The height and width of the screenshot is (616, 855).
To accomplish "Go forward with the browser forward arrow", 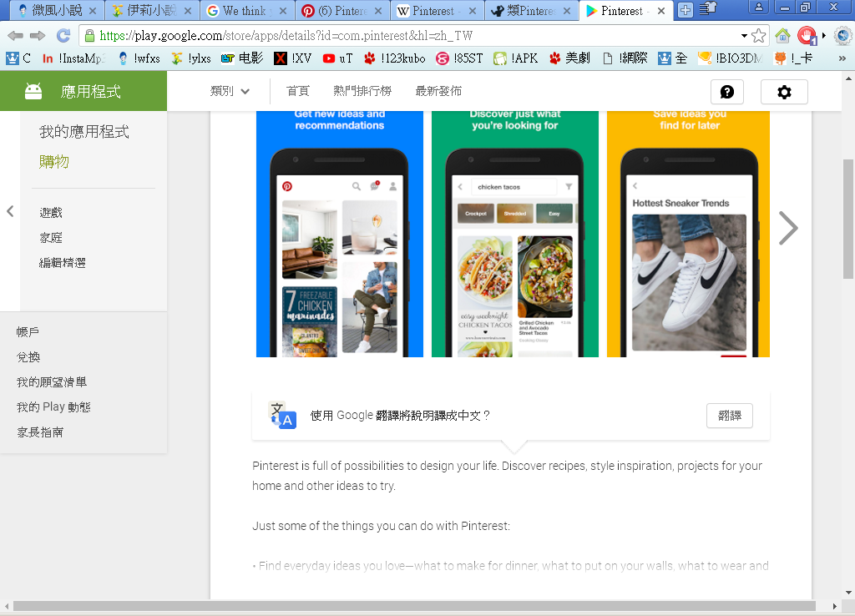I will point(38,36).
